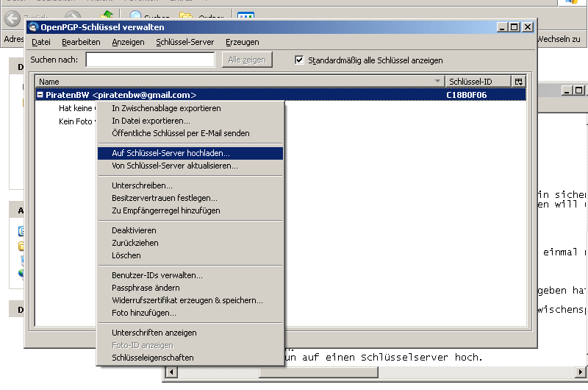Open Benutzer-IDs verwalten...
This screenshot has width=588, height=390.
[190, 275]
